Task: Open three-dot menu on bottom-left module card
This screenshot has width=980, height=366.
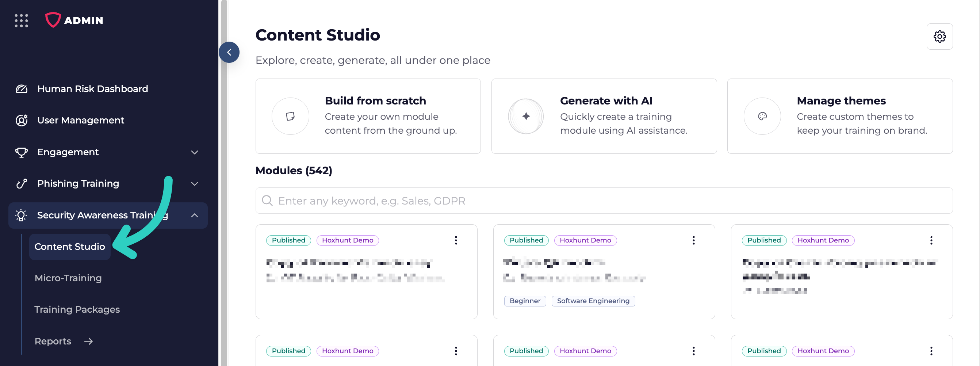Action: point(456,351)
